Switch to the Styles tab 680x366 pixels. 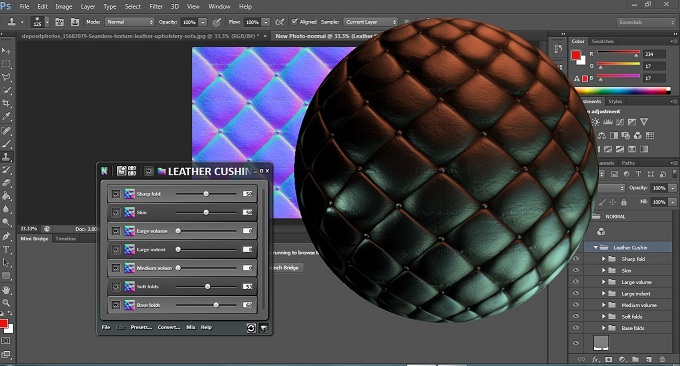click(x=615, y=101)
